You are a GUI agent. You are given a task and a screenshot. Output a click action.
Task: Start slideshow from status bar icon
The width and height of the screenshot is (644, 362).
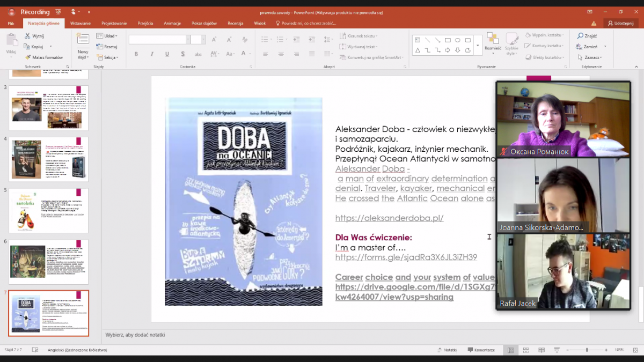557,350
